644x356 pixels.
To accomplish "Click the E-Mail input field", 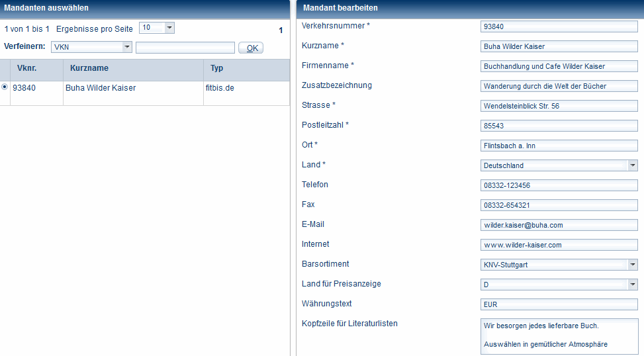I will point(559,225).
